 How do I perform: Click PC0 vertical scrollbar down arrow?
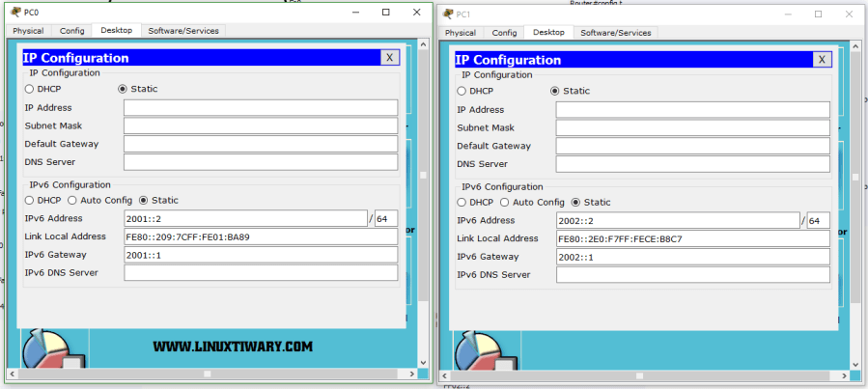tap(424, 362)
